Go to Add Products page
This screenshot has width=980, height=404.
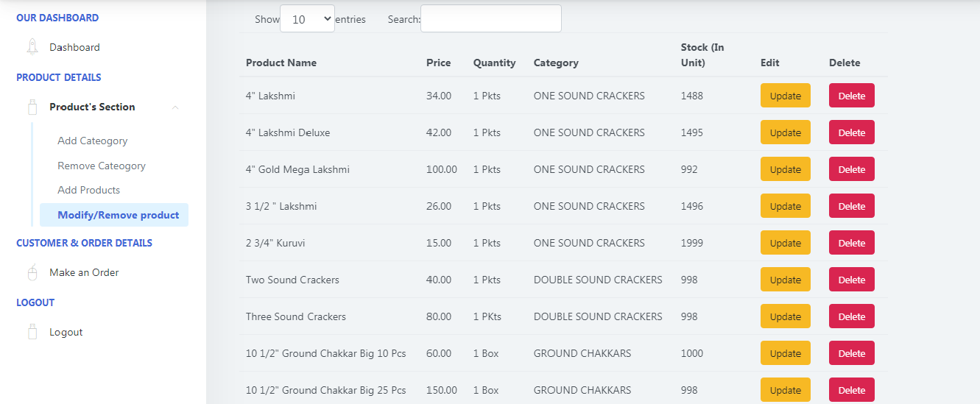89,190
